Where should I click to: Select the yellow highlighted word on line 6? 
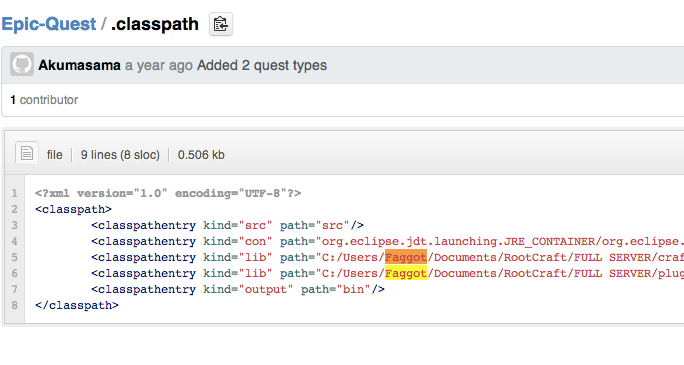[x=406, y=273]
